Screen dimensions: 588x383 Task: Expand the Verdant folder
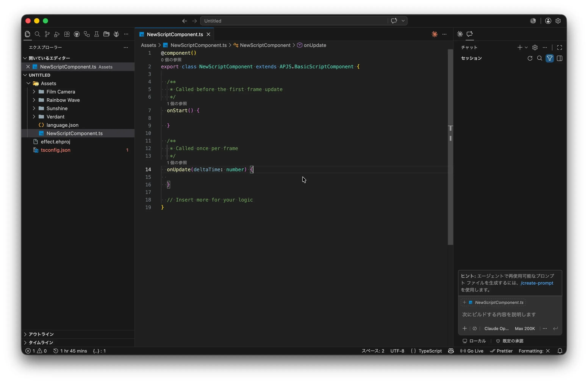pos(78,117)
